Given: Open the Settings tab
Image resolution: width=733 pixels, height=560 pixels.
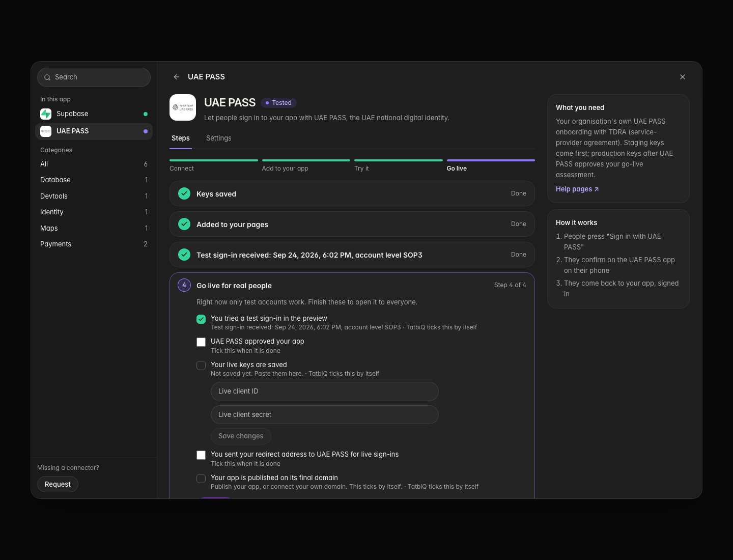Looking at the screenshot, I should pos(219,138).
